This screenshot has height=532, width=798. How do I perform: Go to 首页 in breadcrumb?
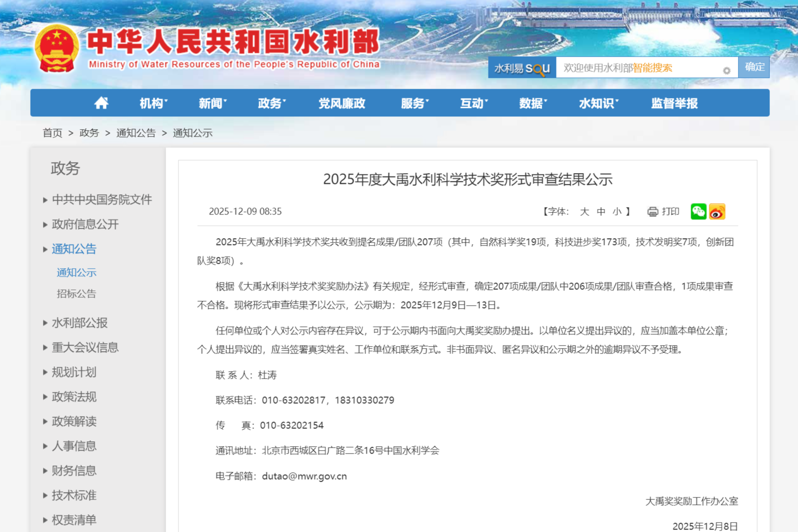52,133
